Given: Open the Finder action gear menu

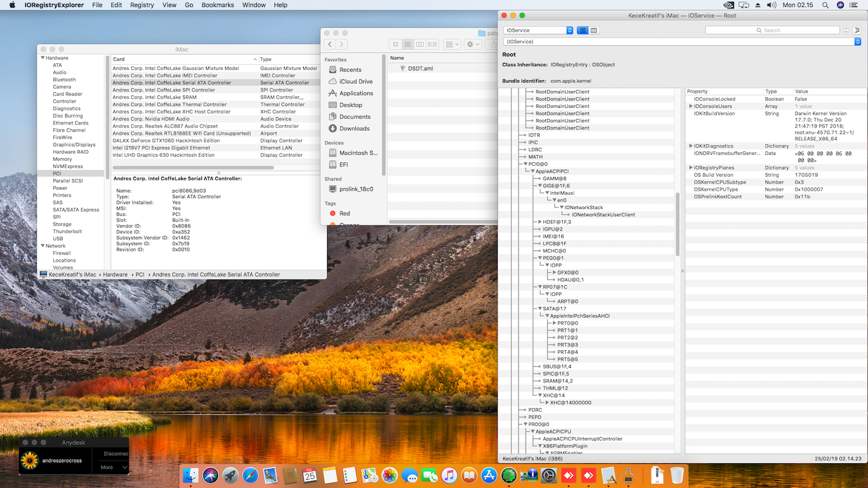Looking at the screenshot, I should [472, 44].
